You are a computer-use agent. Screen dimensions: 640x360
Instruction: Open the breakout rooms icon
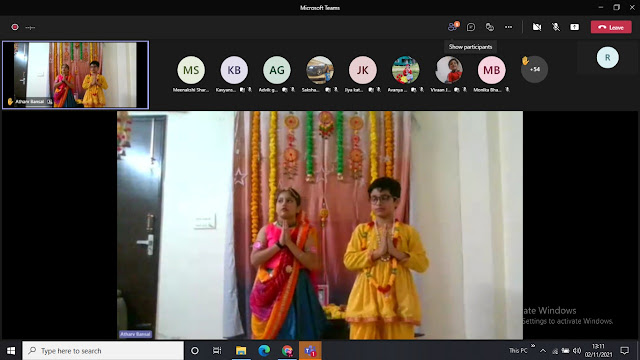(x=489, y=27)
